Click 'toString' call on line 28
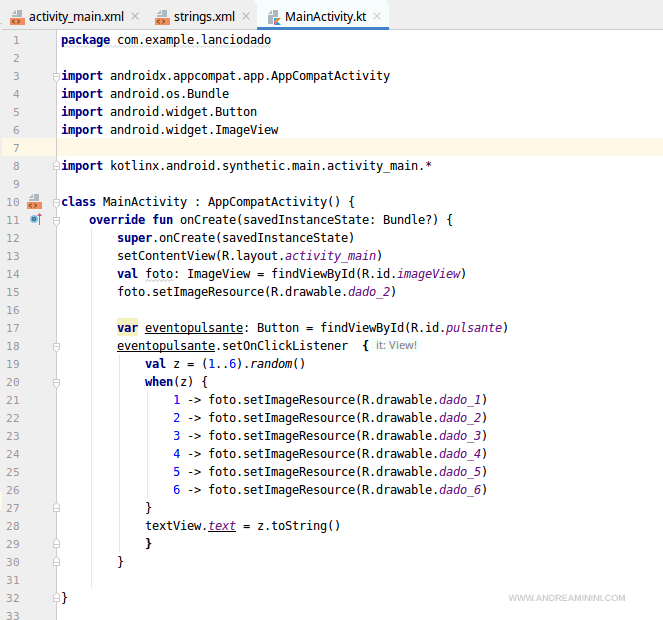The image size is (663, 620). tap(299, 526)
